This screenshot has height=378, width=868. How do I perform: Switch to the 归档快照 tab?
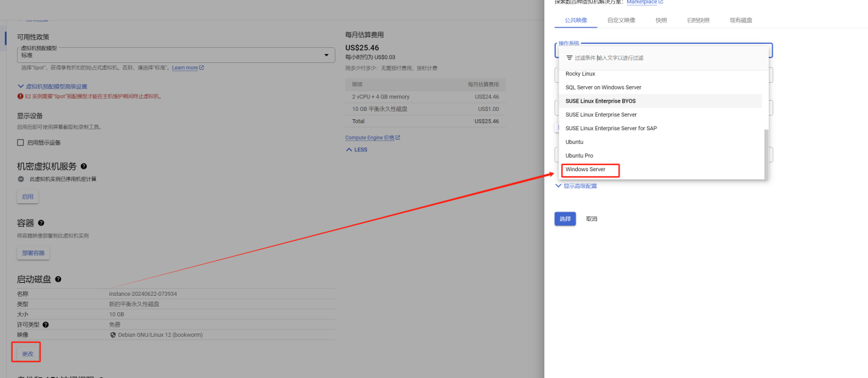pos(698,21)
